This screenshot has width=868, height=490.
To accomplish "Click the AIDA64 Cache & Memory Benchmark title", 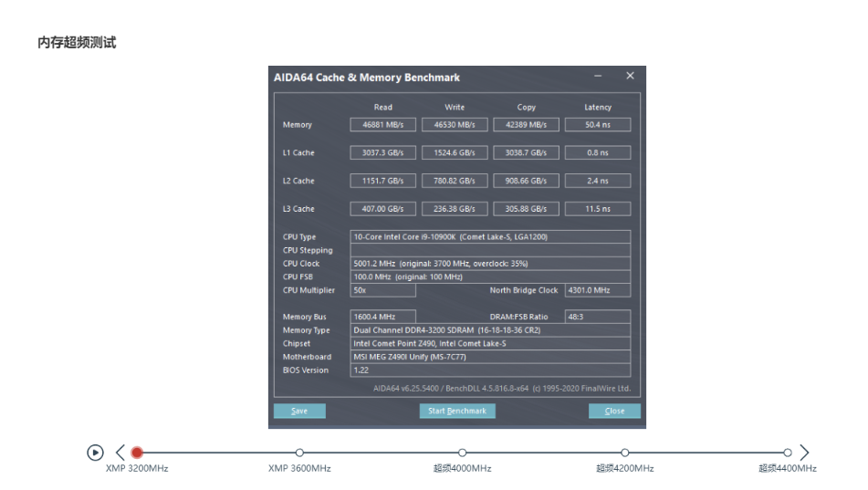I will coord(367,78).
